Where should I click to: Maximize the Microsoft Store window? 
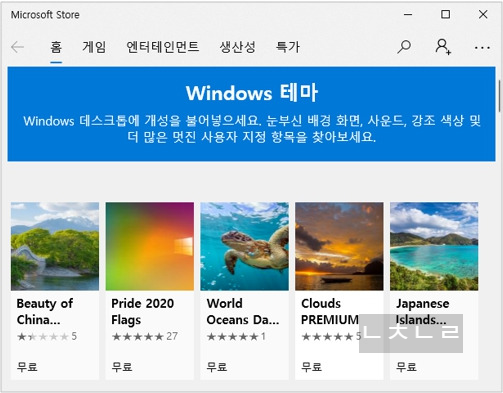pos(446,14)
